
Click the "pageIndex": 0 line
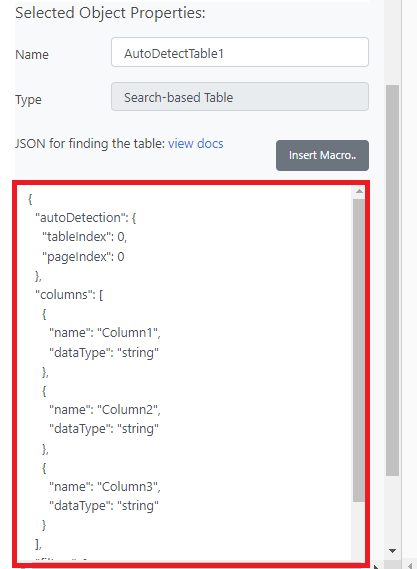pos(83,257)
